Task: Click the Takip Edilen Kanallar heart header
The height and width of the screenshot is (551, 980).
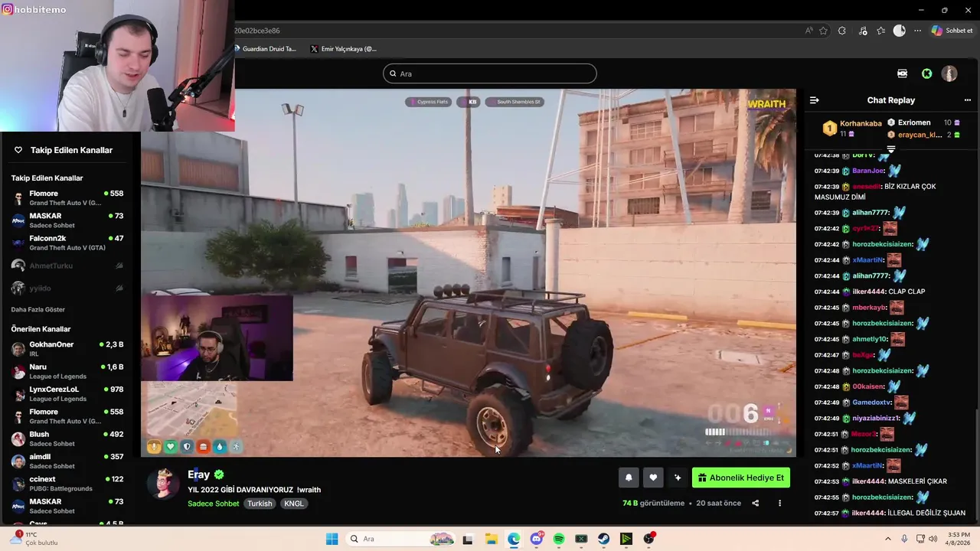Action: tap(64, 150)
